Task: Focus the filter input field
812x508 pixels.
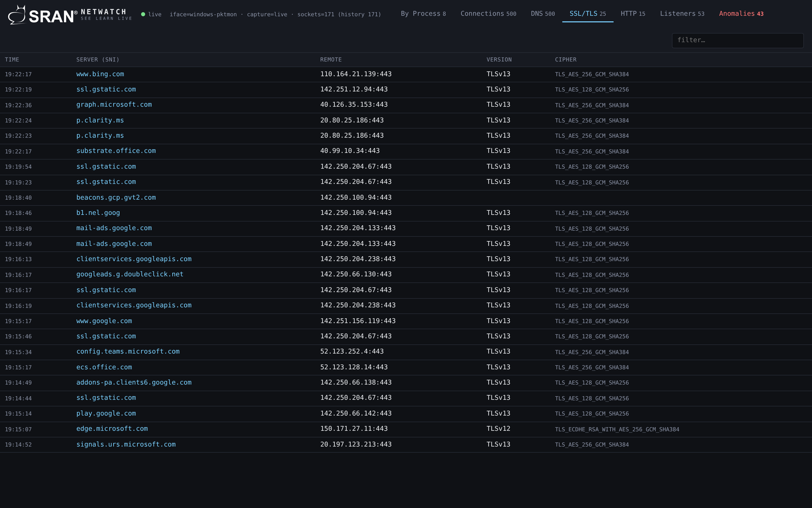Action: tap(737, 40)
